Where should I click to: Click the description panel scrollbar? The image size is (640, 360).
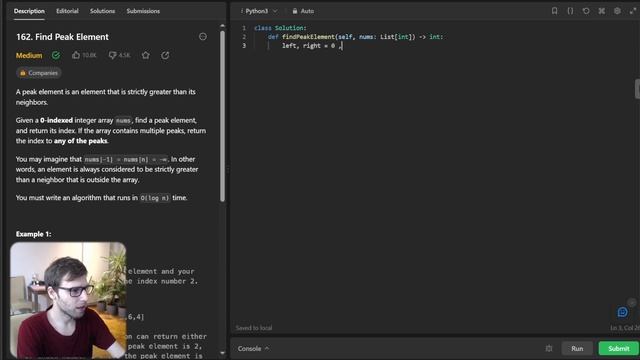[222, 116]
